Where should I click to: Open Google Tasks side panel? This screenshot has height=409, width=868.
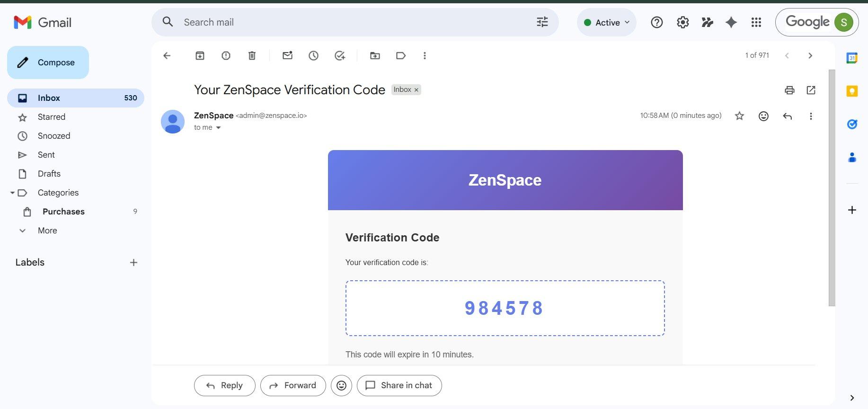pyautogui.click(x=852, y=124)
